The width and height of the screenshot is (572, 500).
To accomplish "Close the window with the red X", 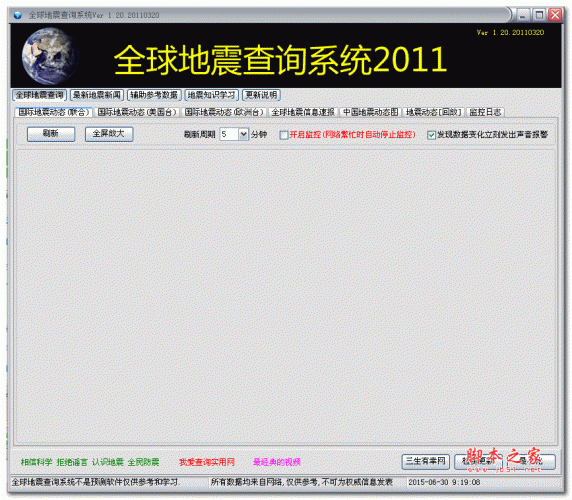I will click(x=555, y=15).
